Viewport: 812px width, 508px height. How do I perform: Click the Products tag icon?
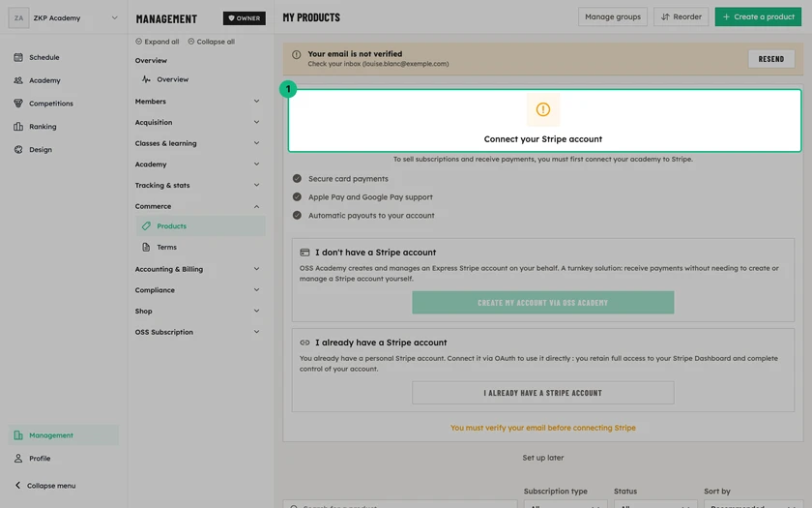pyautogui.click(x=146, y=226)
